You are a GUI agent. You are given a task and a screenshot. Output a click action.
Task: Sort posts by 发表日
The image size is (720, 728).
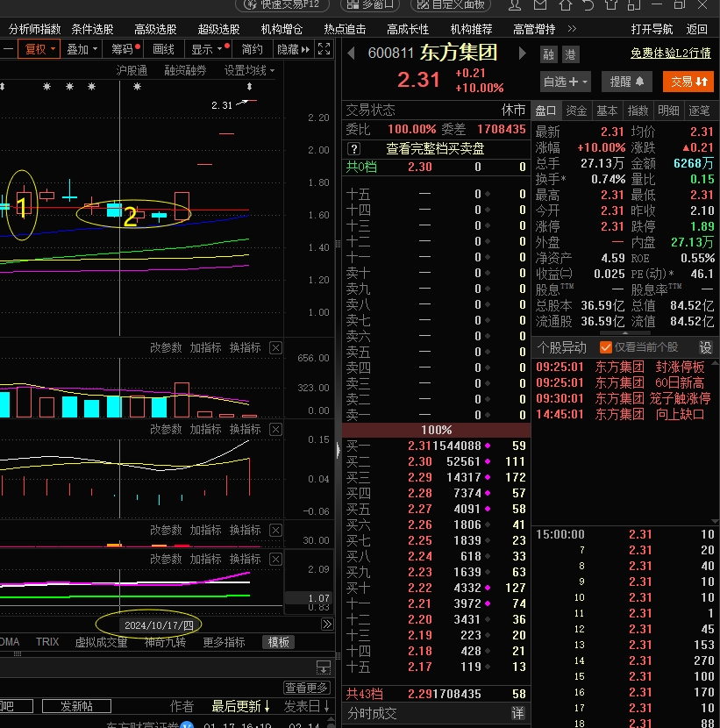[307, 706]
